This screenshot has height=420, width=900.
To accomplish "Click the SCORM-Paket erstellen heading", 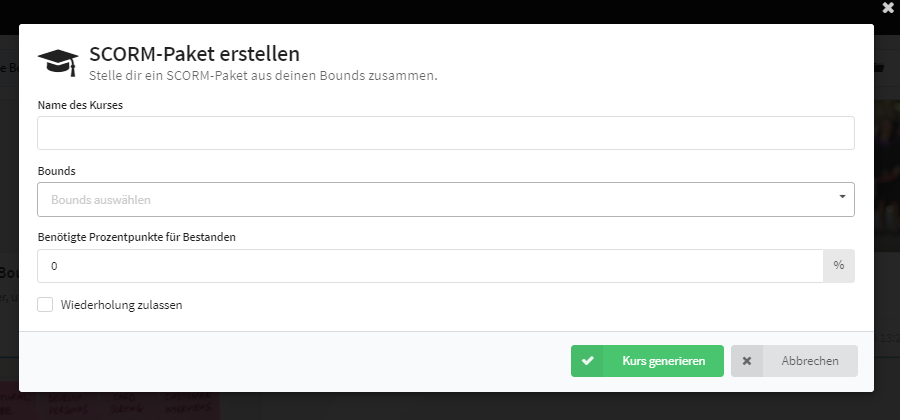I will tap(195, 54).
